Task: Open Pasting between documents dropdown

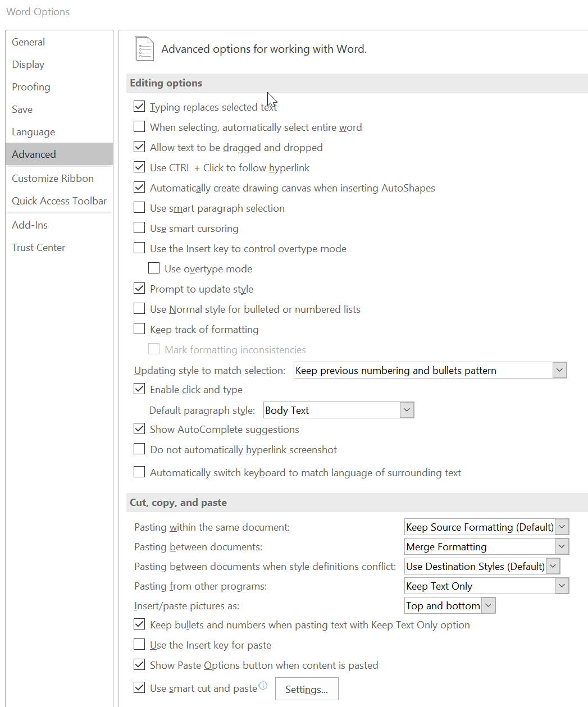Action: tap(561, 546)
